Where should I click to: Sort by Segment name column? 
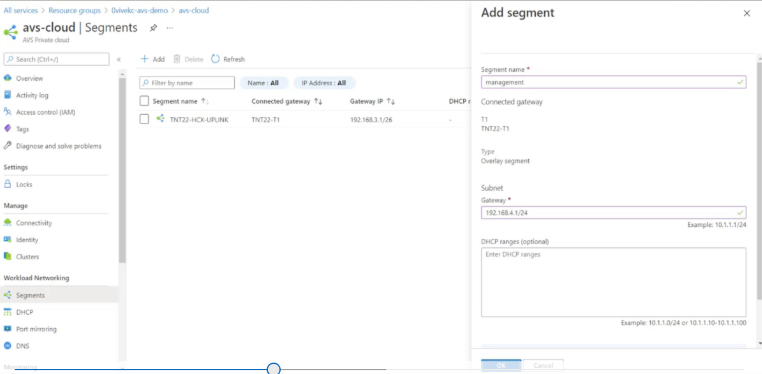point(181,102)
